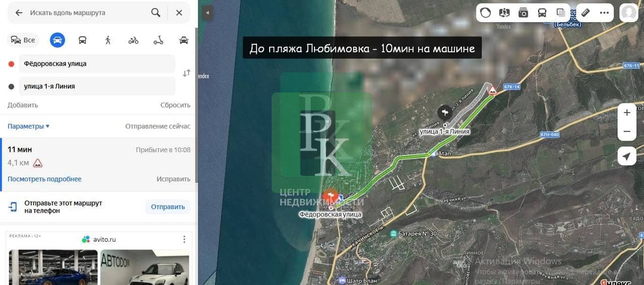The width and height of the screenshot is (644, 285).
Task: Expand the Параметры dropdown
Action: [29, 126]
